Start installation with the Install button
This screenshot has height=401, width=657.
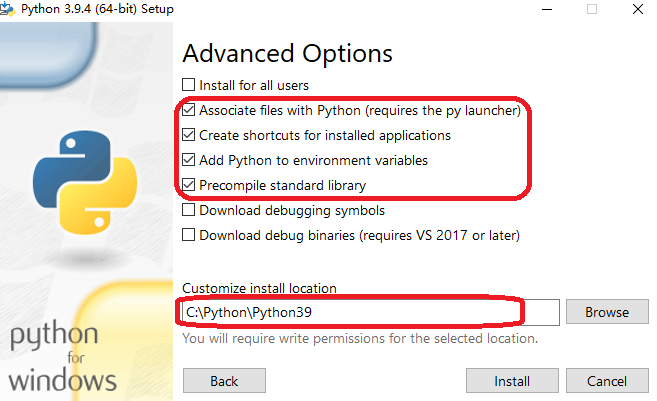click(x=512, y=381)
